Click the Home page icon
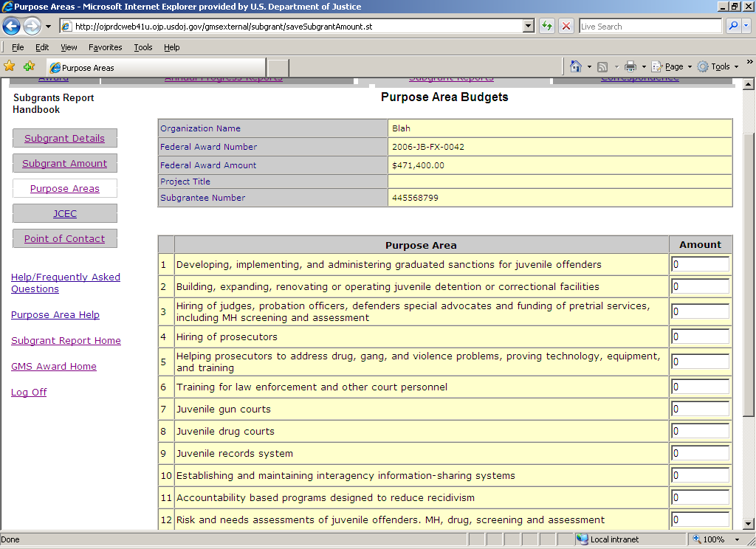The height and width of the screenshot is (549, 756). pos(576,66)
